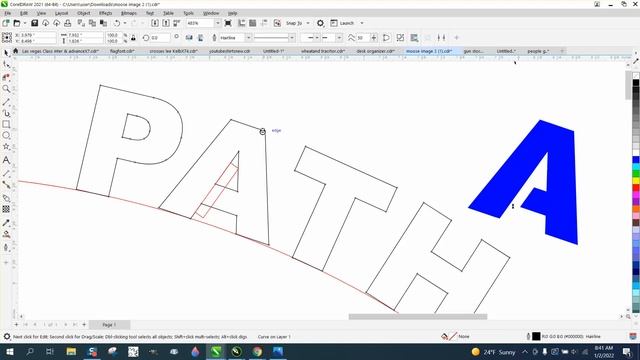Click the Copy icon in toolbar
This screenshot has width=640, height=360.
point(92,23)
